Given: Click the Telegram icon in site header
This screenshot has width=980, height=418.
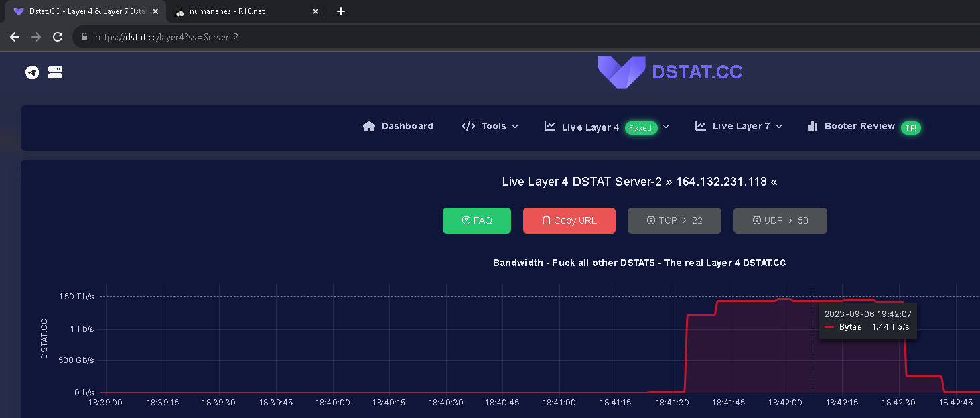Looking at the screenshot, I should 32,72.
